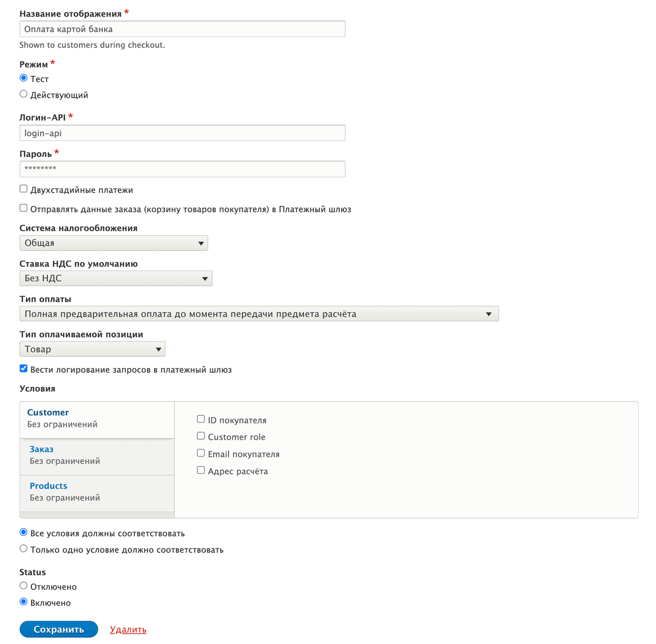Screen dimensions: 656x644
Task: Click into the Логин-API input field
Action: [x=182, y=133]
